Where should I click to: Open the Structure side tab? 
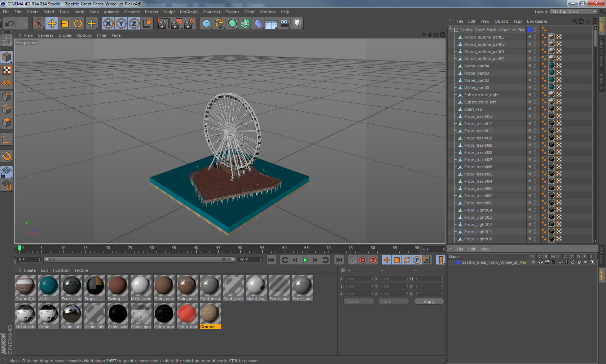tap(602, 81)
